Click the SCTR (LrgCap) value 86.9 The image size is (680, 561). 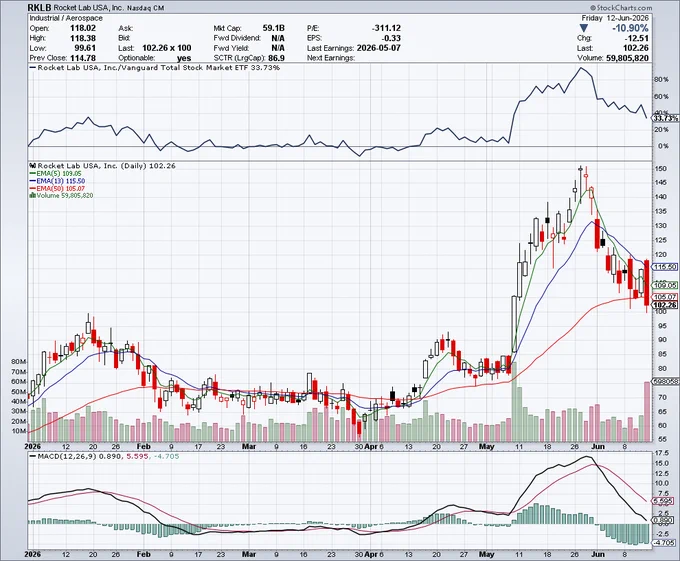(276, 58)
